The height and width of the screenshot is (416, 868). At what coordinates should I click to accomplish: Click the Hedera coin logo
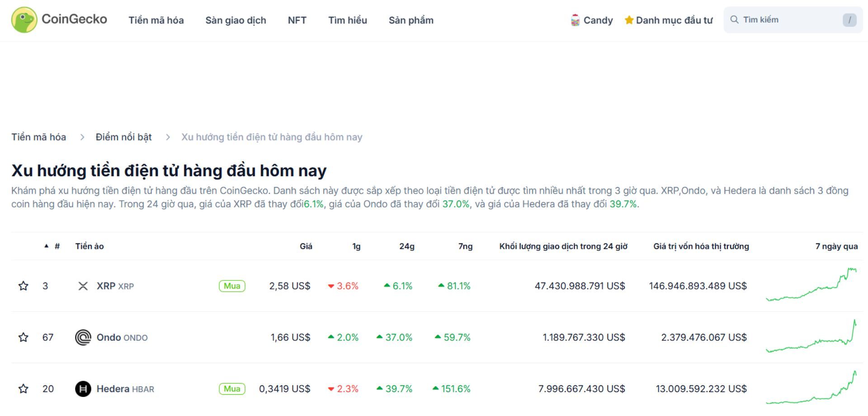point(83,388)
